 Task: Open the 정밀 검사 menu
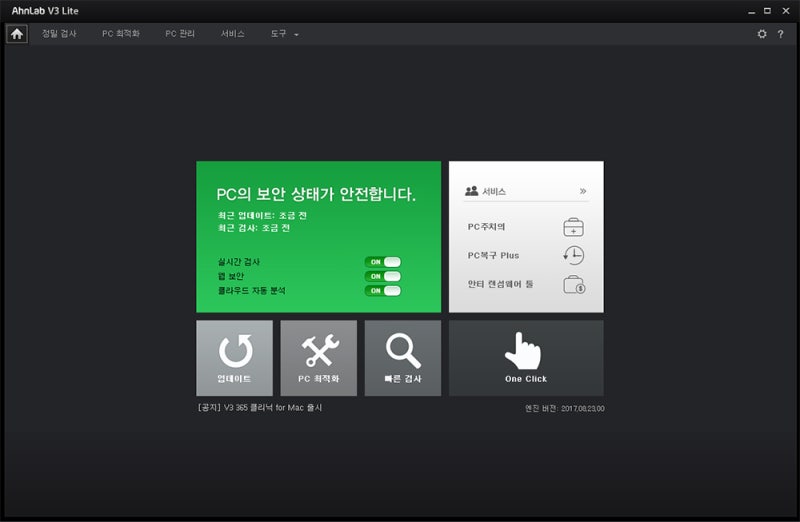[x=59, y=34]
